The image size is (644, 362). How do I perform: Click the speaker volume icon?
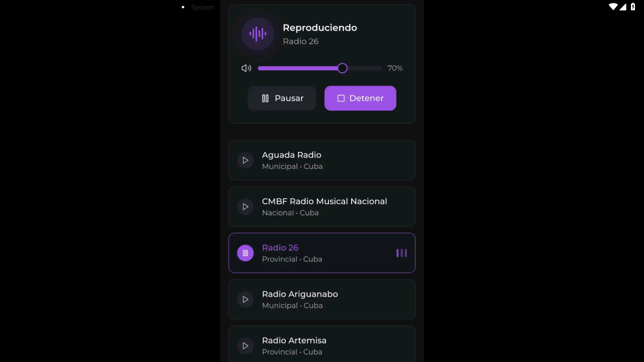tap(246, 68)
